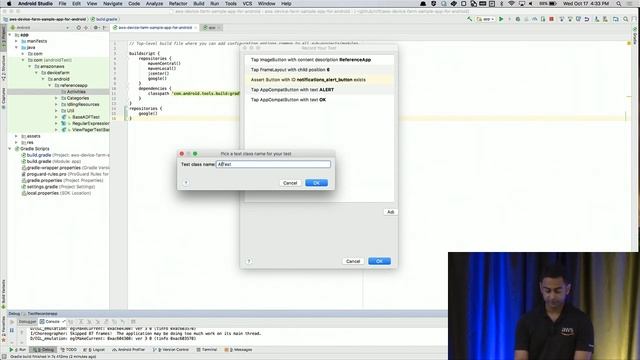Open the settings.gradle file
The width and height of the screenshot is (640, 360).
tap(58, 187)
